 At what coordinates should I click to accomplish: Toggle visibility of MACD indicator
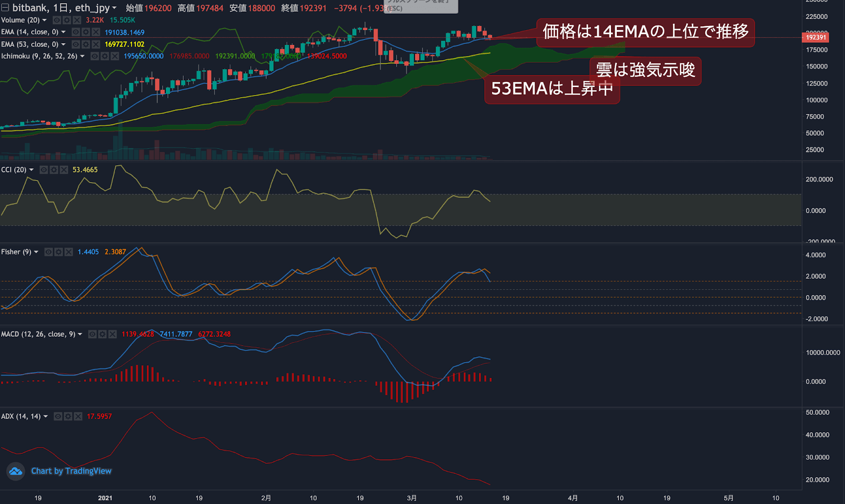[92, 334]
